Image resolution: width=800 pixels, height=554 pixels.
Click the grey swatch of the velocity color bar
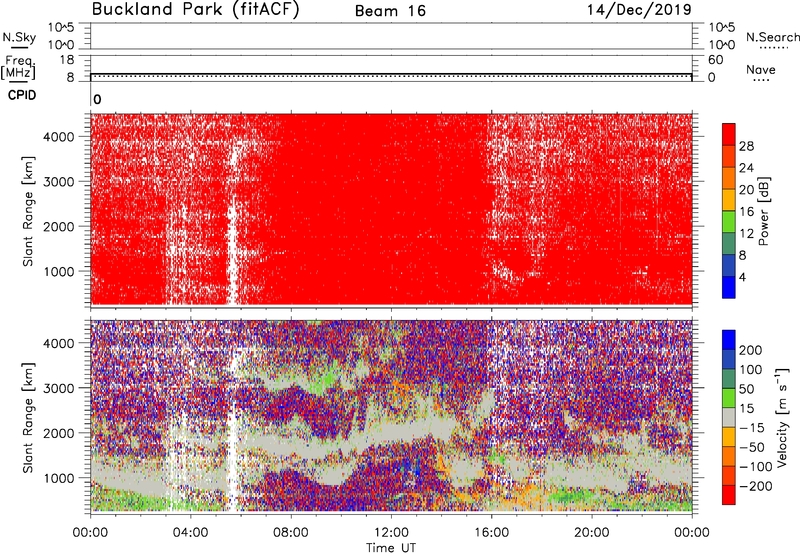[729, 417]
